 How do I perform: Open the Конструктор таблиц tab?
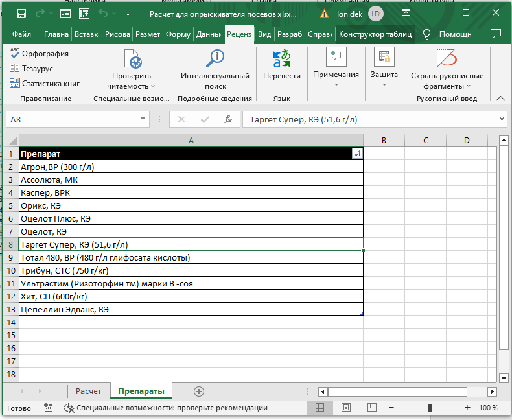(375, 34)
